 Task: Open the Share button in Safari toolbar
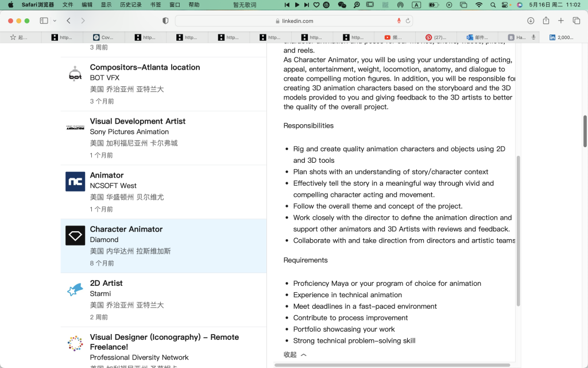pos(546,20)
